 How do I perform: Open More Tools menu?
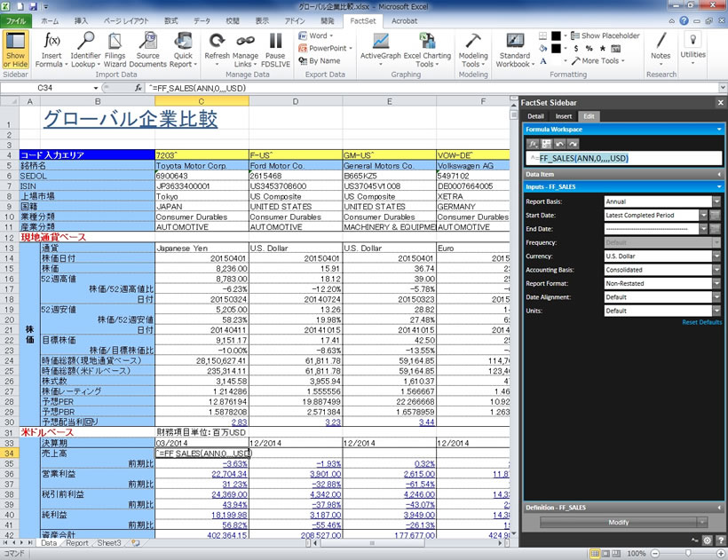pos(598,60)
